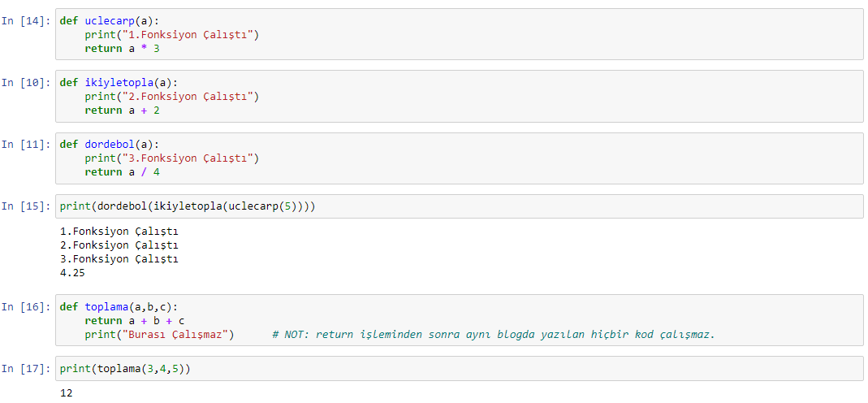Click the In [17] cell prompt
The image size is (868, 403).
pos(26,369)
